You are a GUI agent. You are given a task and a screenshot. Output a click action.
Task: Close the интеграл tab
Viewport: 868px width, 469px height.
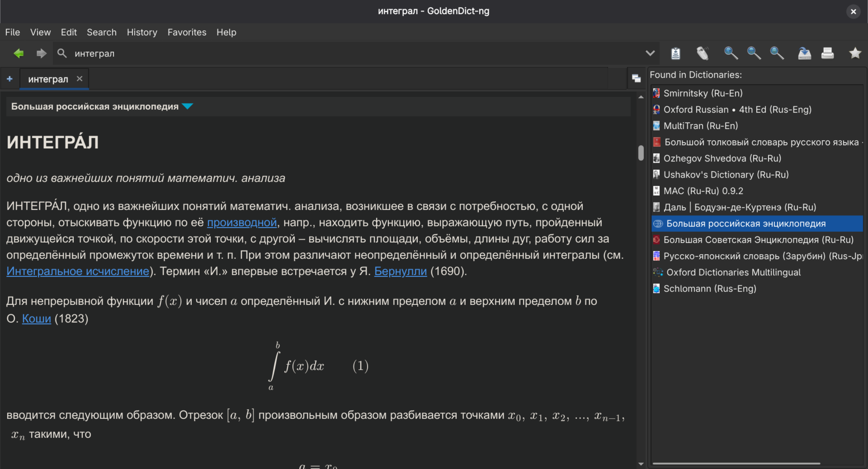tap(80, 78)
